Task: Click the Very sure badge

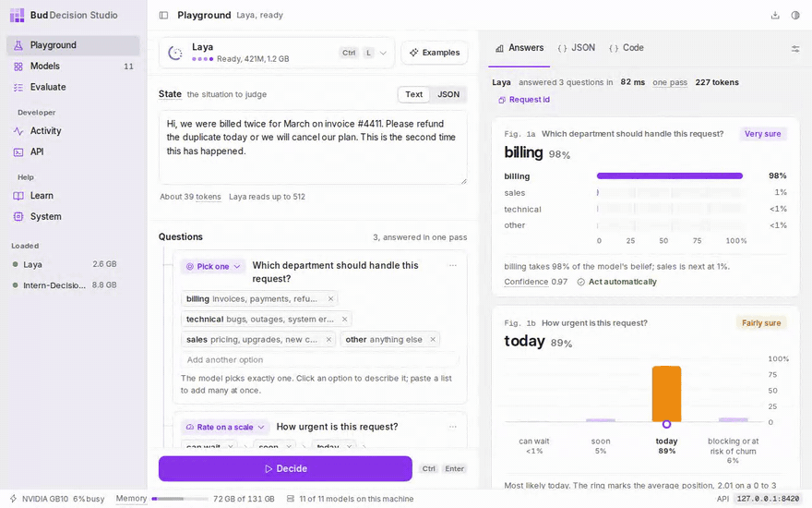Action: point(762,134)
